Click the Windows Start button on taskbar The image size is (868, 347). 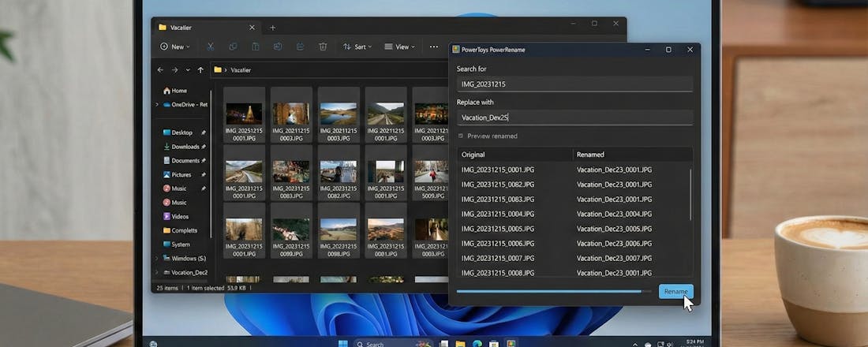(x=342, y=344)
